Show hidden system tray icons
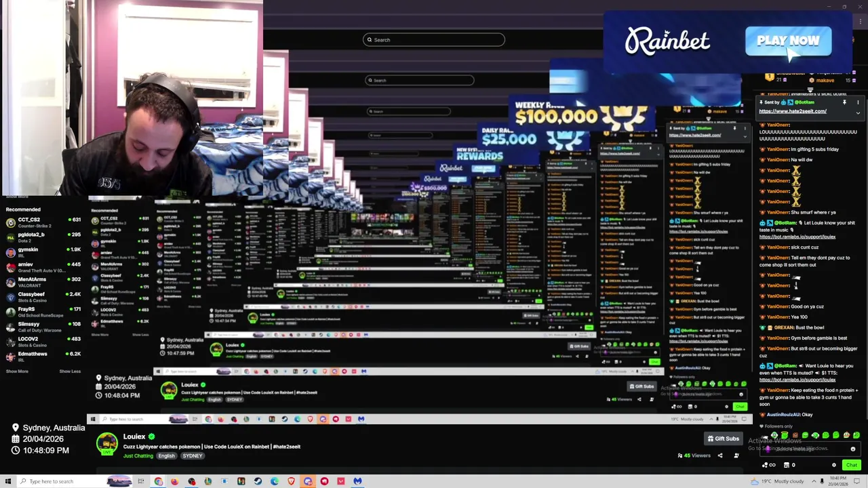The width and height of the screenshot is (868, 488). (814, 481)
